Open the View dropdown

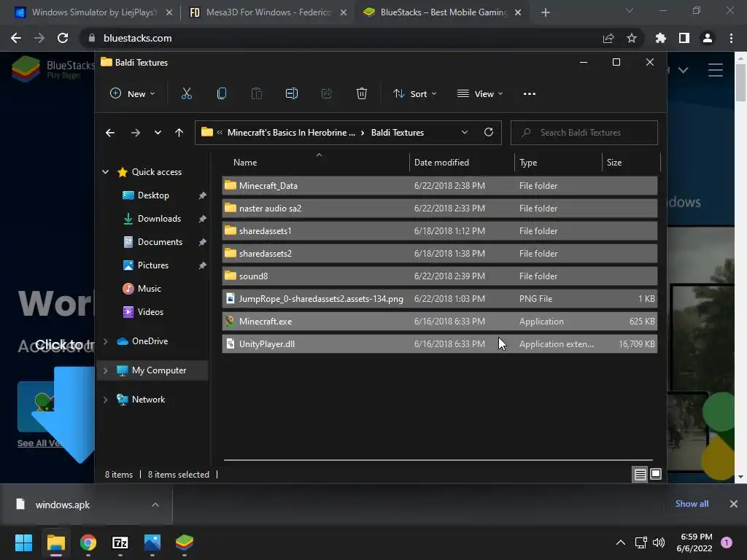point(480,94)
